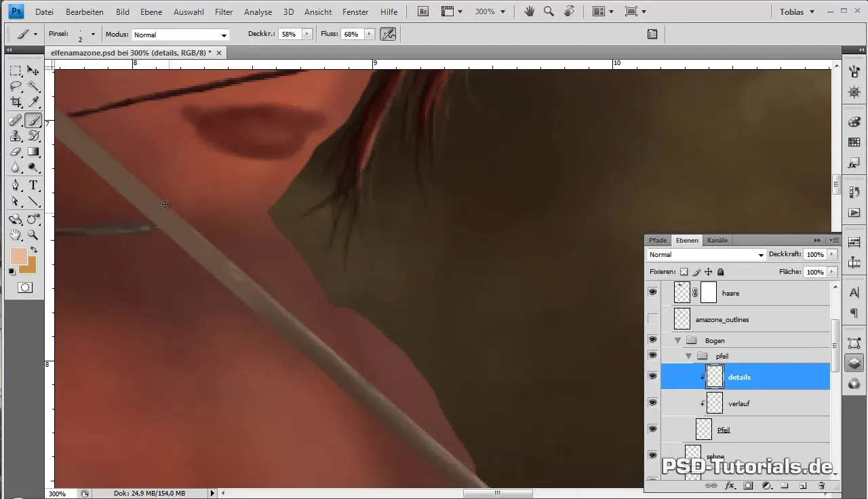Click the foreground color swatch
Screen dimensions: 868x499
click(x=18, y=256)
